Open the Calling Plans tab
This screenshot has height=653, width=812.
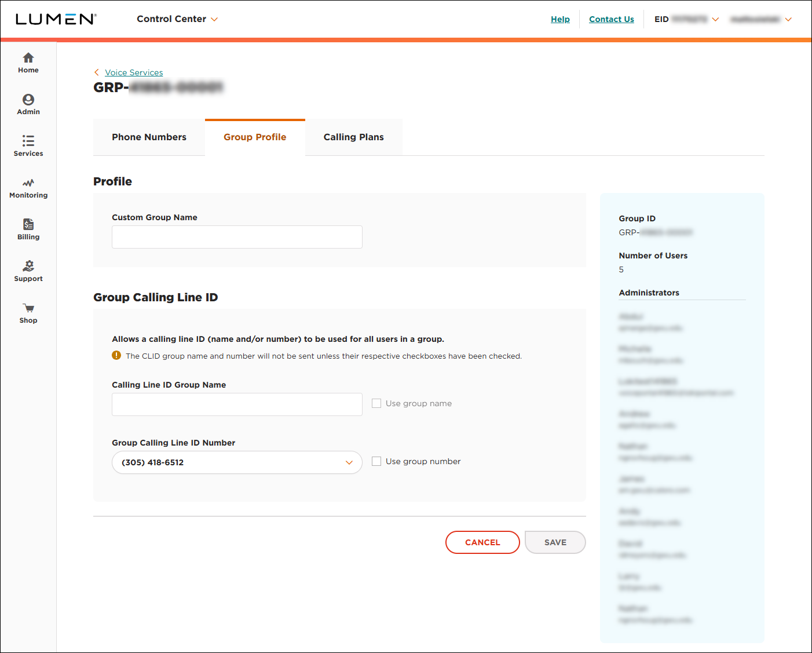353,137
